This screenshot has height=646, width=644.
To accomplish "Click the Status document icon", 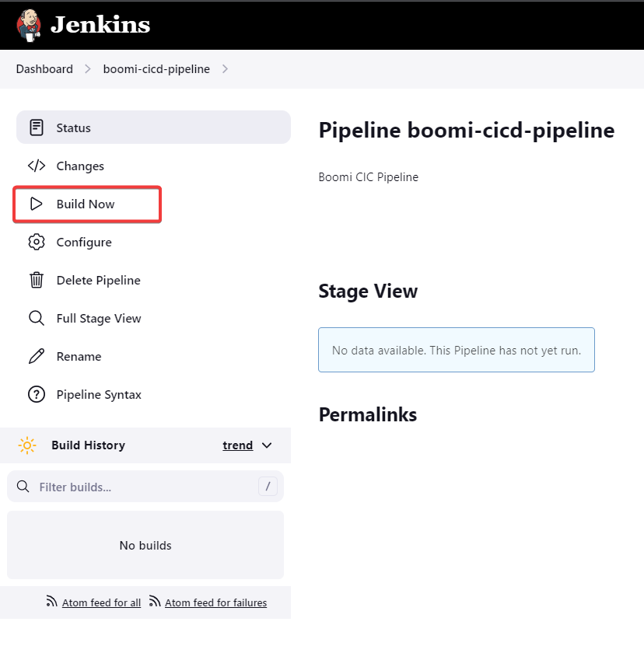I will click(37, 127).
